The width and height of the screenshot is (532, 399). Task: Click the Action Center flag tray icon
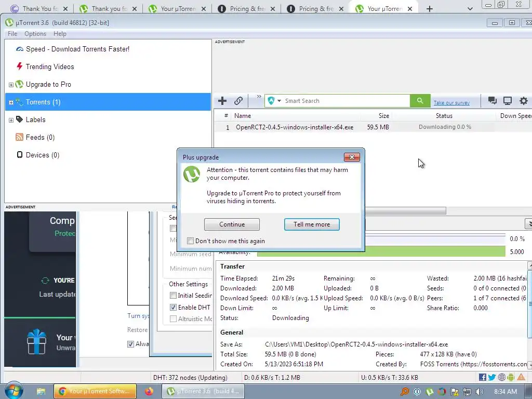point(454,392)
